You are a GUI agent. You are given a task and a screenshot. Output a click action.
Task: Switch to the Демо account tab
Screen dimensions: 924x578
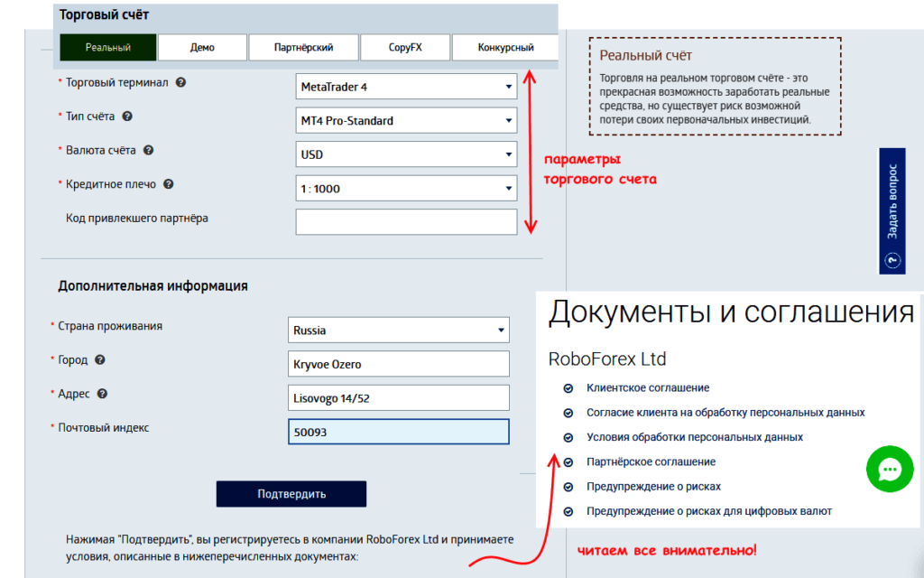(202, 48)
